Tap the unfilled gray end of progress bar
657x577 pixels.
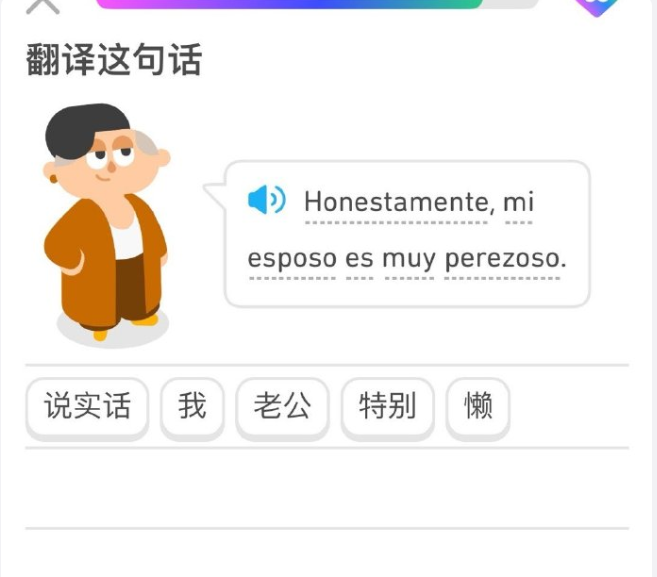tap(510, 3)
